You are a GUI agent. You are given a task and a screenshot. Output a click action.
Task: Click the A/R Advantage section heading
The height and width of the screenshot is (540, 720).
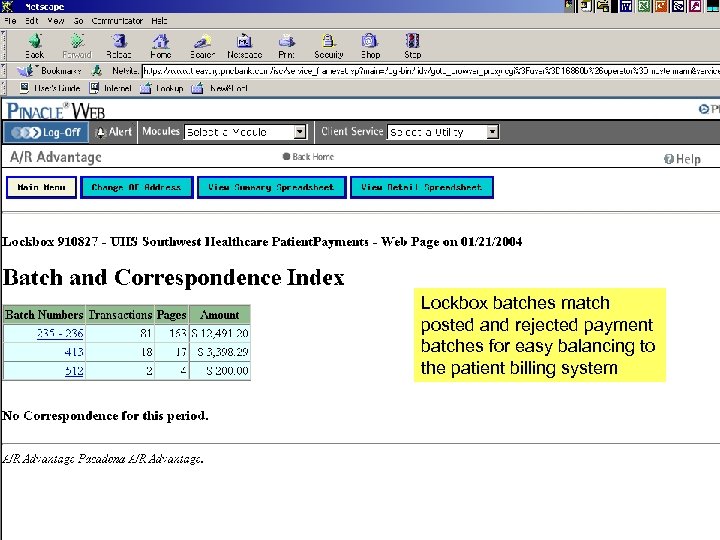[56, 158]
